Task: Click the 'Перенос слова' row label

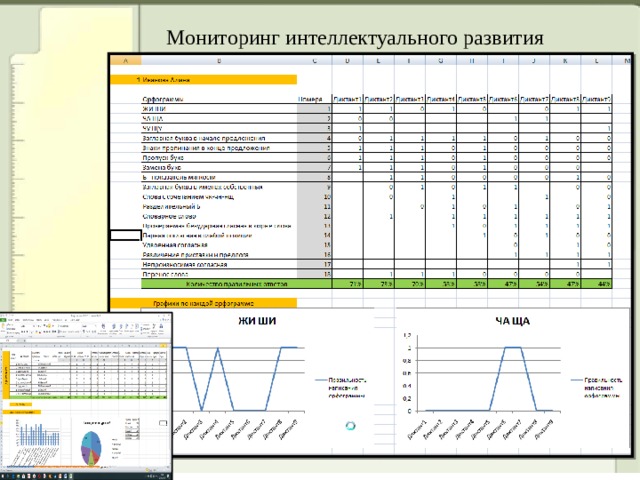Action: pyautogui.click(x=165, y=274)
